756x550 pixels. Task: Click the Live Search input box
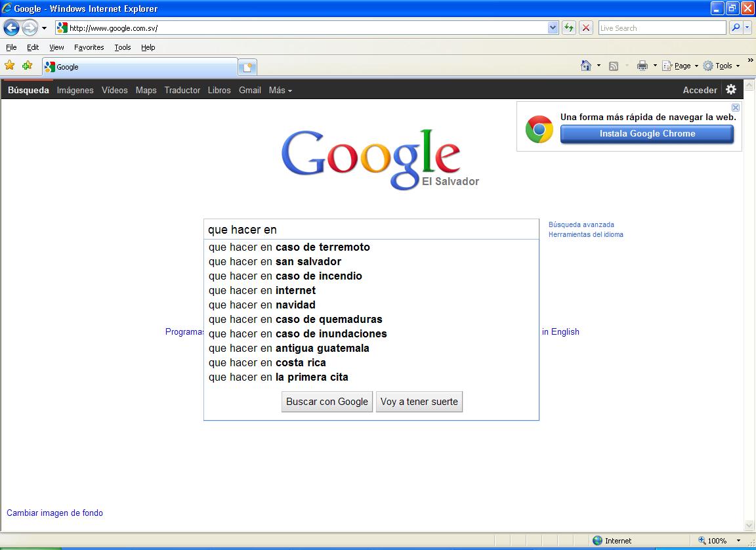662,28
